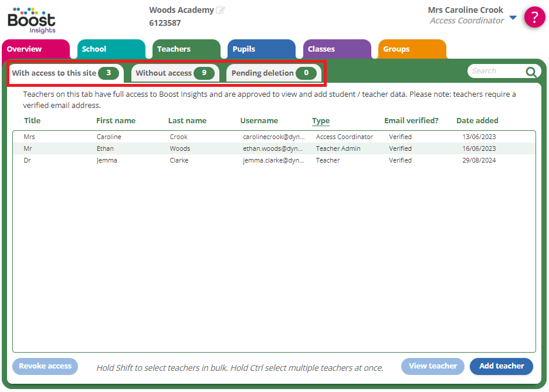Viewport: 549px width, 392px height.
Task: Expand the user account dropdown arrow
Action: pyautogui.click(x=513, y=18)
